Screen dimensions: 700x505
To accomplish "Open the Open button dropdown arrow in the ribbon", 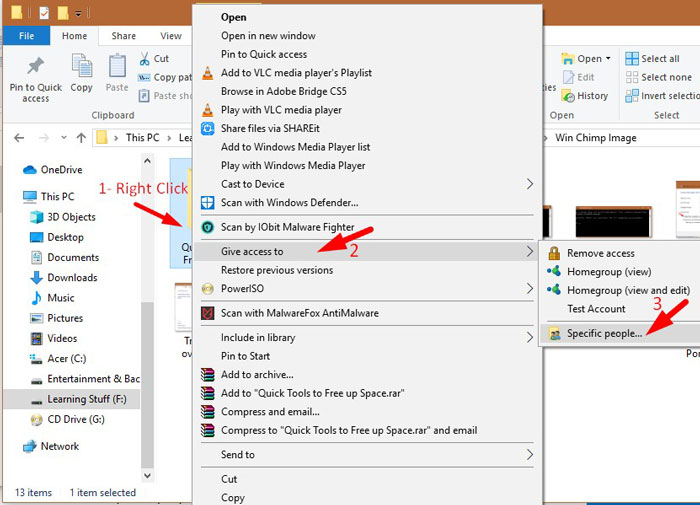I will pyautogui.click(x=608, y=58).
